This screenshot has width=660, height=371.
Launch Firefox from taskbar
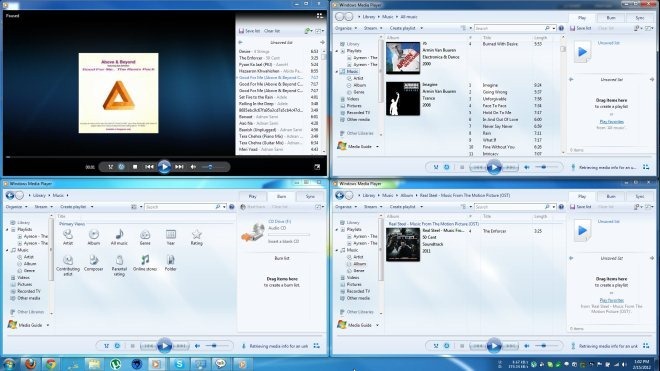30,363
